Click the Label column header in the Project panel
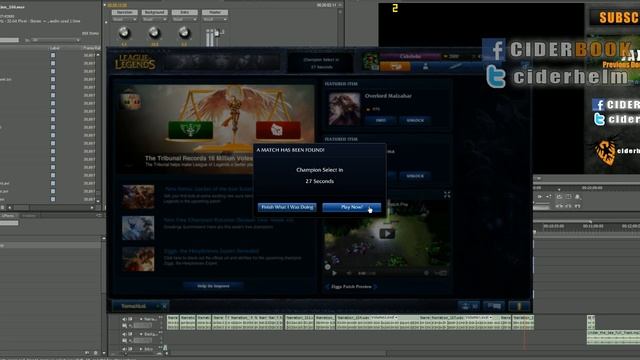The height and width of the screenshot is (360, 640). coord(55,48)
